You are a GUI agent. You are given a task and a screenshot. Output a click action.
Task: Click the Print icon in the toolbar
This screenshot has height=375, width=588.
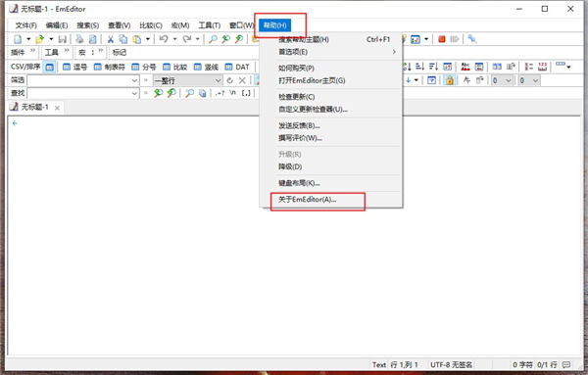pos(79,39)
